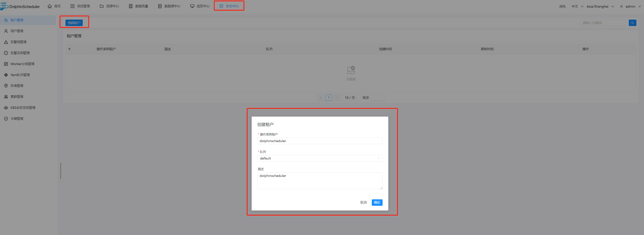
Task: Select 告警实例管理 in the sidebar
Action: click(x=28, y=53)
